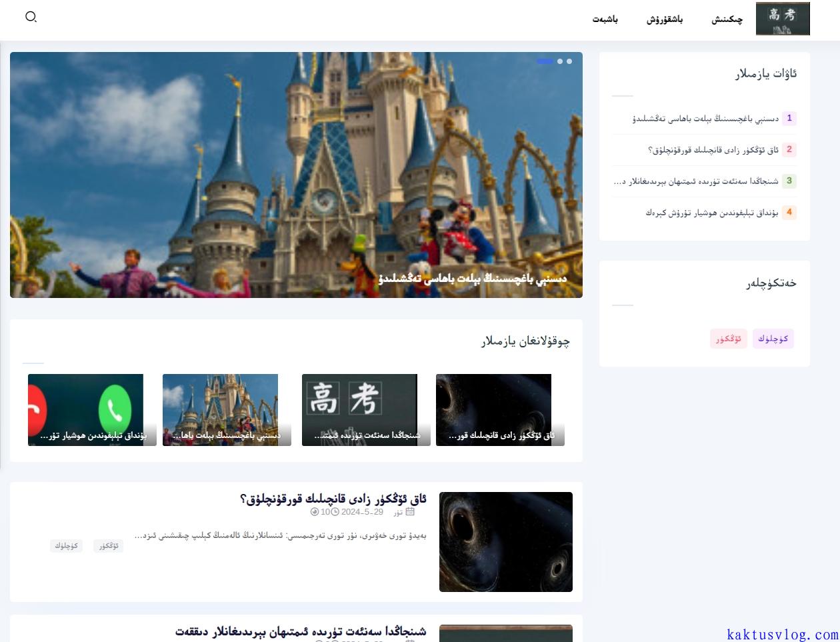Click the sidebar heading خەتكۈچلەر
Screen dimensions: 840x642
pyautogui.click(x=771, y=283)
